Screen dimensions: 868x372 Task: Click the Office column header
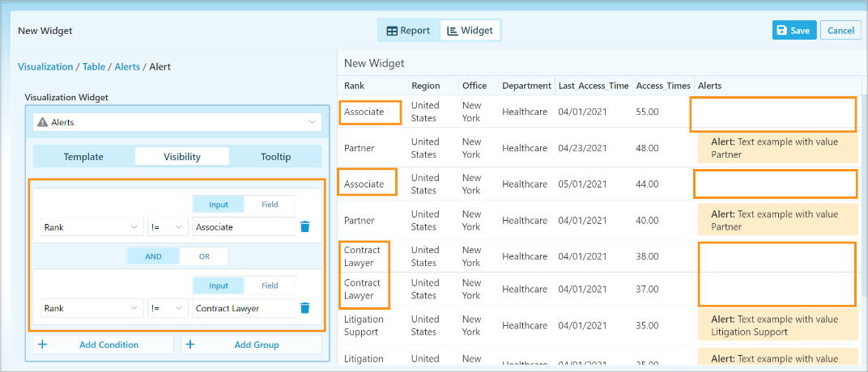(474, 86)
